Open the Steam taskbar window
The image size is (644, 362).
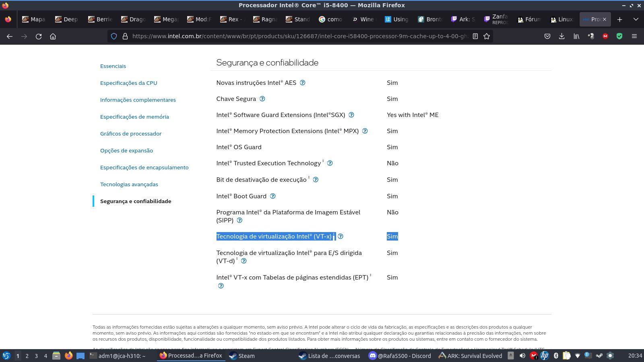pyautogui.click(x=242, y=356)
